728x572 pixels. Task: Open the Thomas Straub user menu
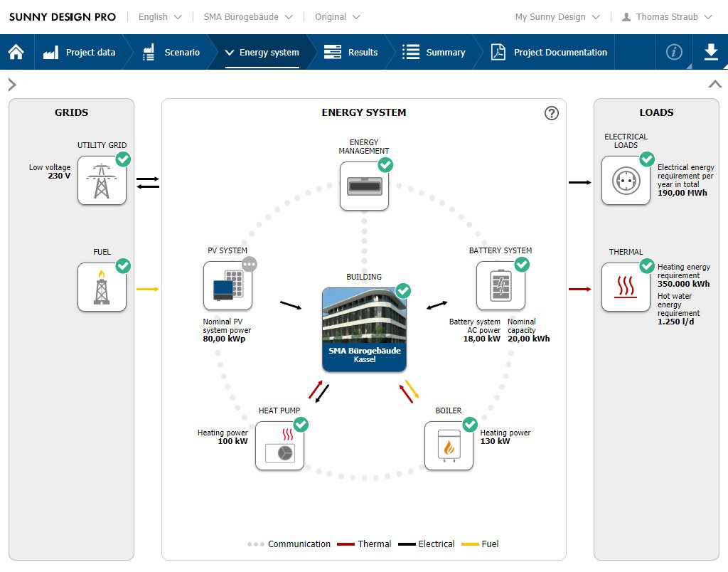[667, 17]
